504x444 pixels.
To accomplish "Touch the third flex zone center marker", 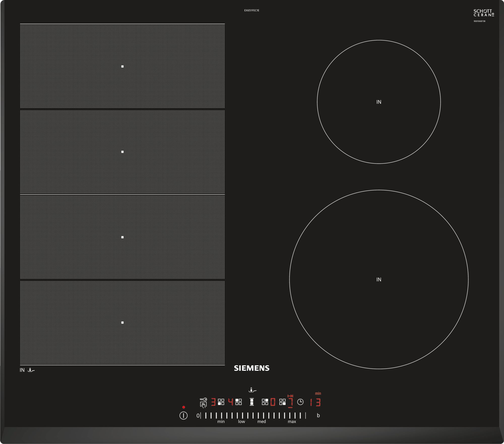I will (x=122, y=237).
